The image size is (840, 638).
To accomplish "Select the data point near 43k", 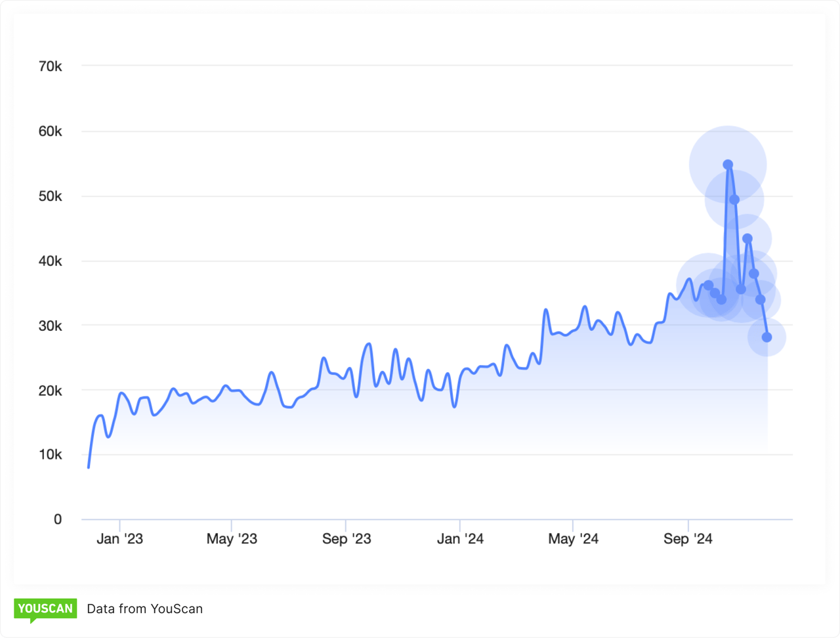I will (x=748, y=238).
